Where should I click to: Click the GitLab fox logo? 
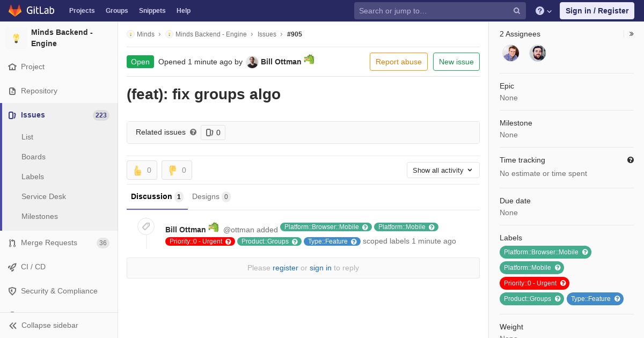click(15, 10)
